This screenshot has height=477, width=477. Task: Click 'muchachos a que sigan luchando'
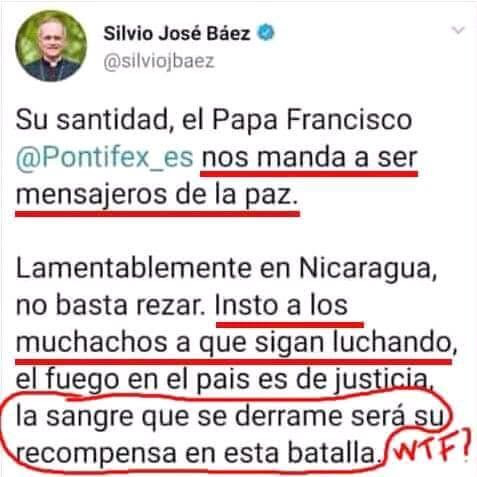click(x=234, y=343)
